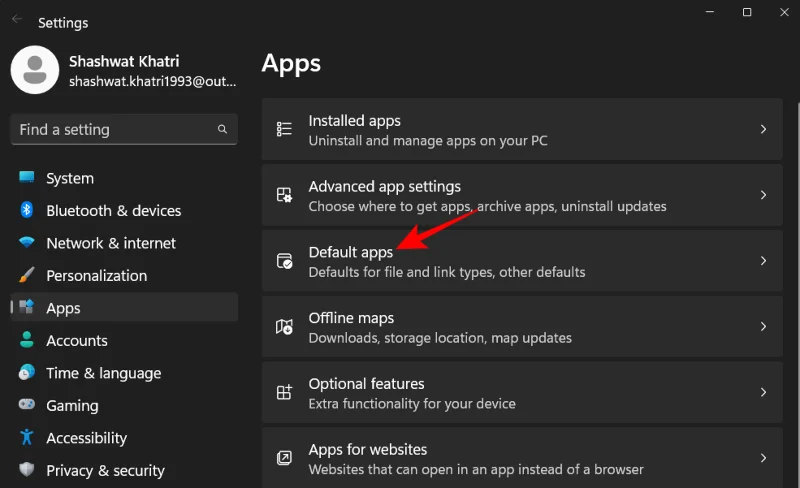Open the Accessibility label in sidebar
800x488 pixels.
pyautogui.click(x=87, y=438)
